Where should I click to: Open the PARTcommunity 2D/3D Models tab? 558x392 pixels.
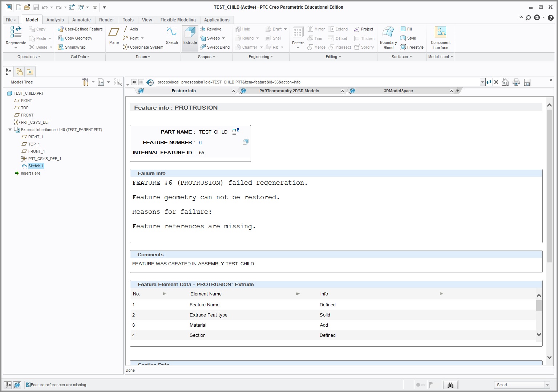click(x=289, y=91)
